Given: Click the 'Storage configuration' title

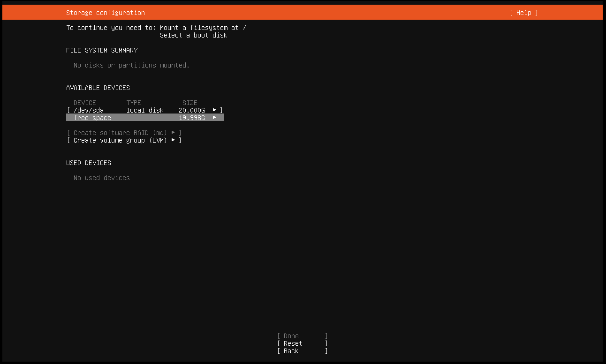Looking at the screenshot, I should 106,13.
